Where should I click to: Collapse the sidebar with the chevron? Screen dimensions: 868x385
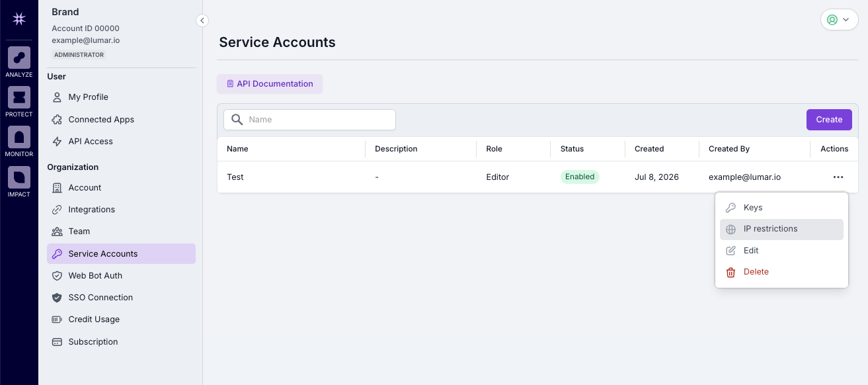pos(202,21)
